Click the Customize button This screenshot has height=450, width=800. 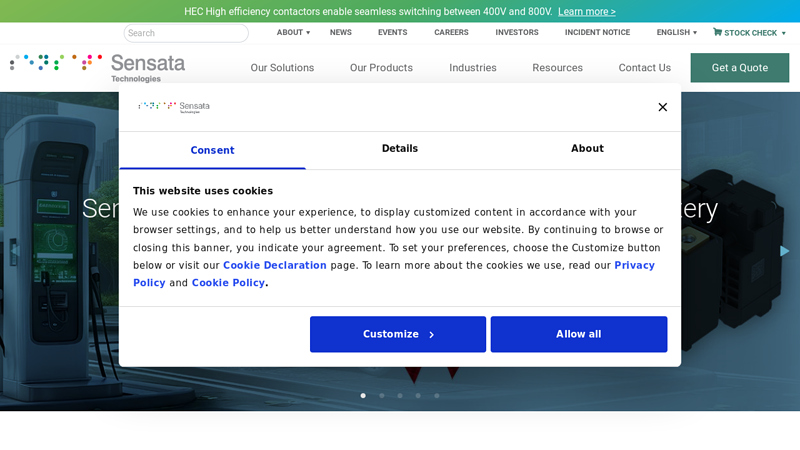(398, 334)
